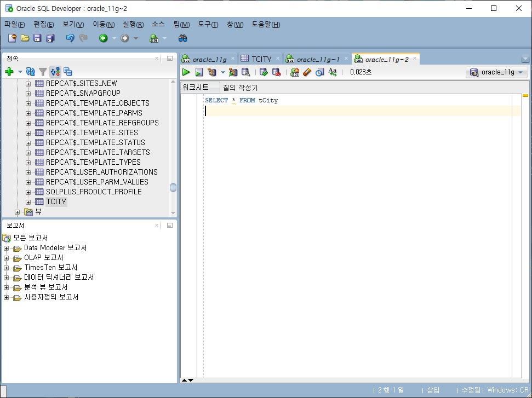Open the forward navigation history dropdown
The width and height of the screenshot is (532, 398).
(136, 38)
